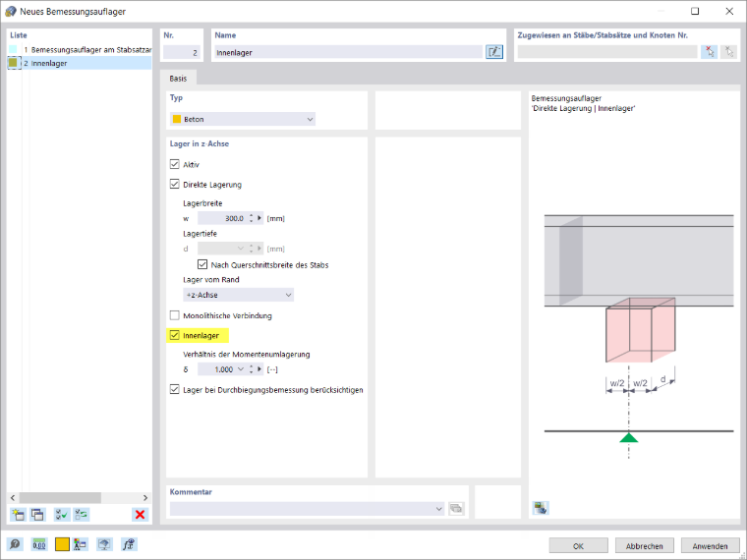747x560 pixels.
Task: Click the comment library icon
Action: (x=456, y=509)
